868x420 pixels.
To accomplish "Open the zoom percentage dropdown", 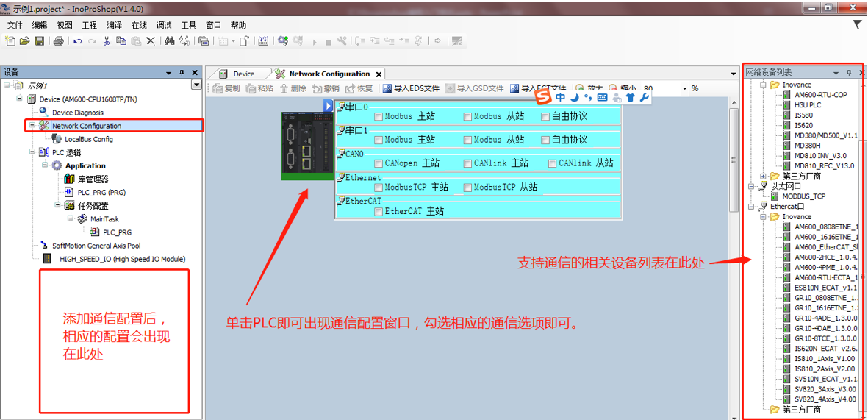I will 685,88.
